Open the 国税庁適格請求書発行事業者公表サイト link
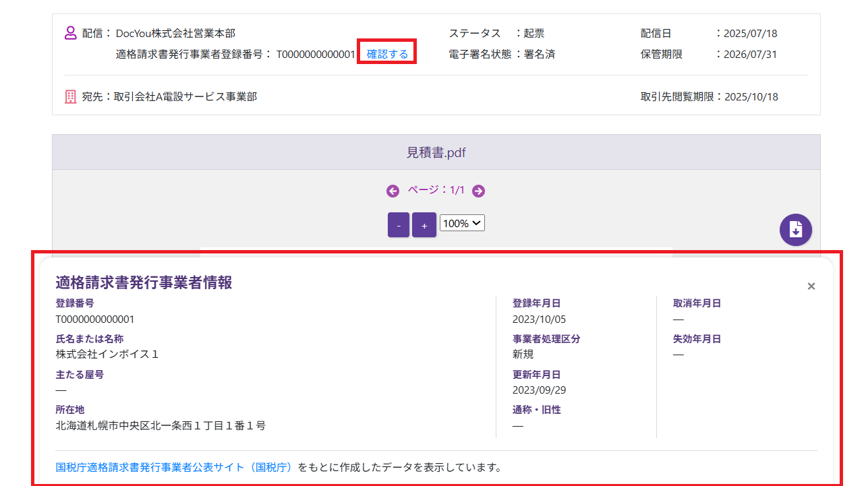Screen dimensions: 868x486 [x=175, y=467]
